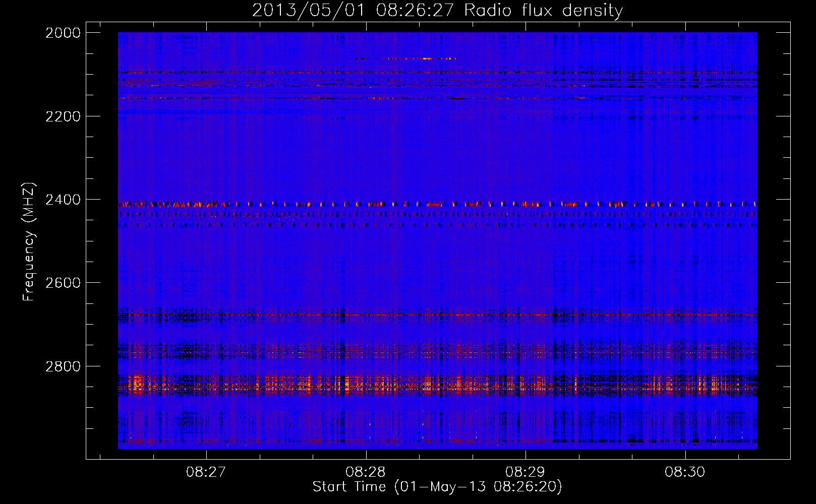
Task: Click the 08:30 time tick label
Action: click(685, 472)
